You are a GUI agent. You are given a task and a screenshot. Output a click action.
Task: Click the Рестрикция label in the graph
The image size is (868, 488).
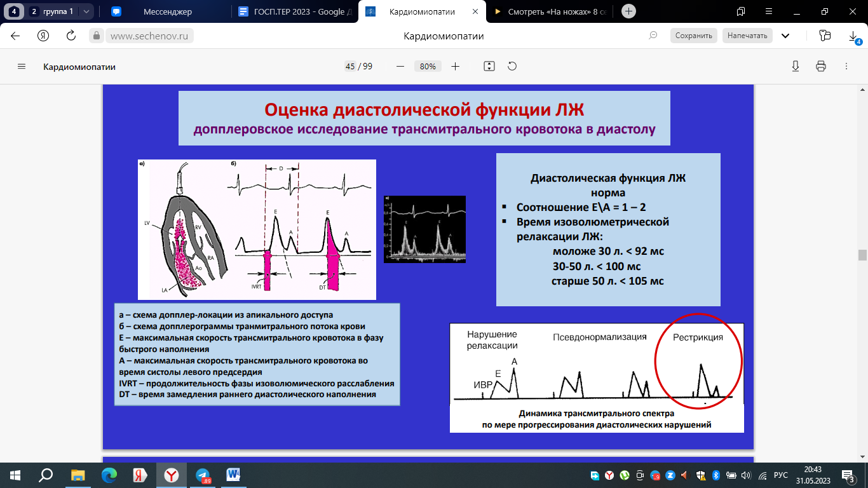698,337
